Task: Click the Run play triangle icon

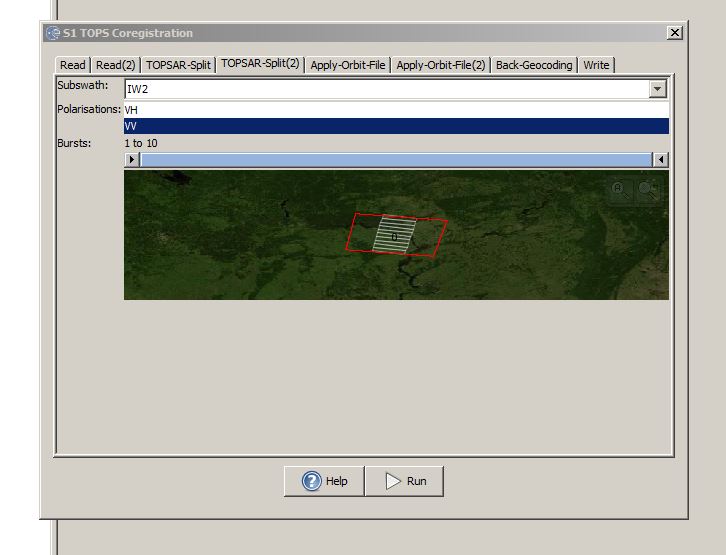Action: coord(393,481)
